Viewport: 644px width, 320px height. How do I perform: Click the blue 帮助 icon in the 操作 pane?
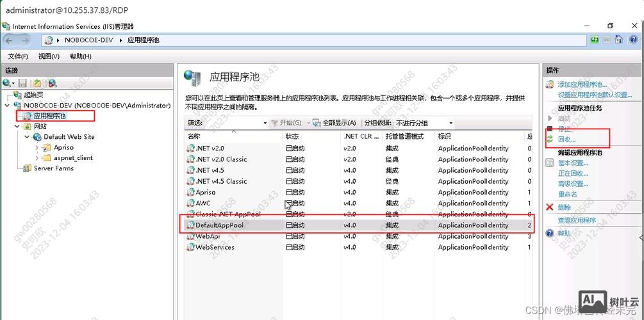[x=550, y=234]
